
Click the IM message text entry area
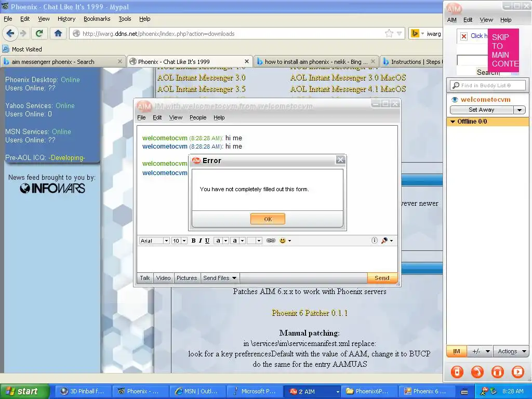(267, 259)
